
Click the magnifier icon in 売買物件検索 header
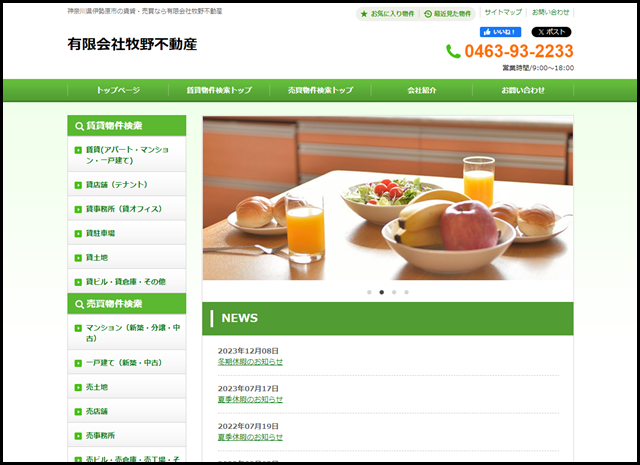[x=79, y=304]
